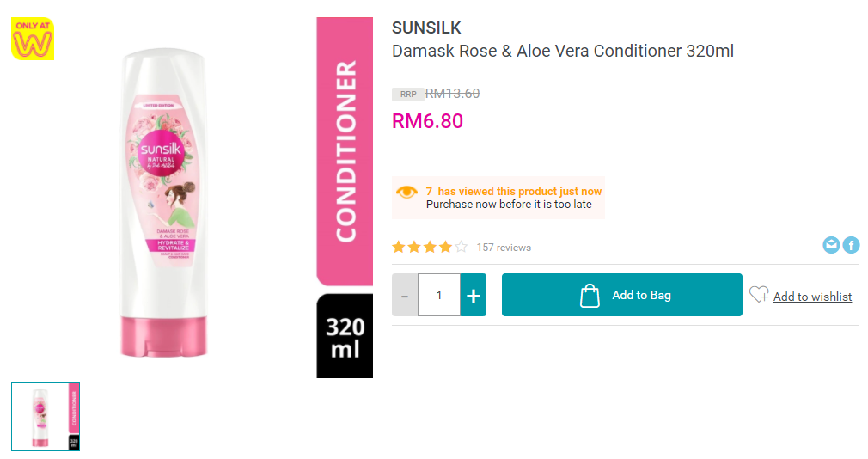Click the main Sunsilk bottle image
868x459 pixels.
[165, 202]
